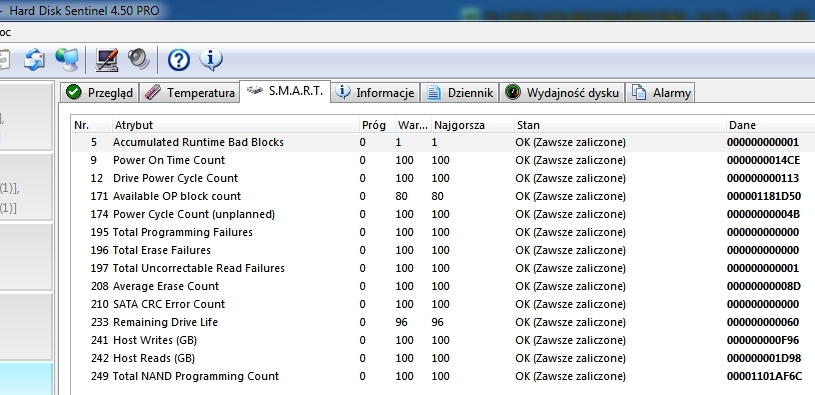Viewport: 815px width, 395px height.
Task: Select the Host Writes (GB) row
Action: pyautogui.click(x=443, y=340)
